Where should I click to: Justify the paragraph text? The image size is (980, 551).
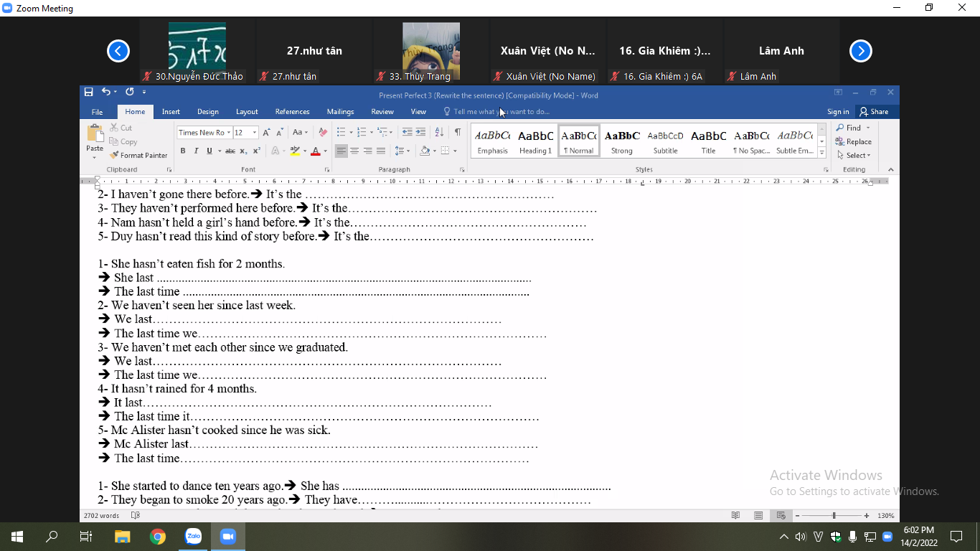click(x=381, y=151)
